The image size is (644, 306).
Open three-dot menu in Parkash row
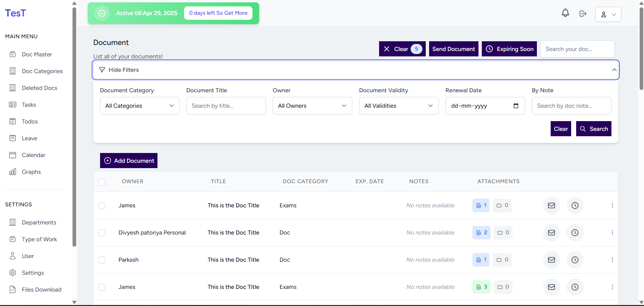click(612, 260)
